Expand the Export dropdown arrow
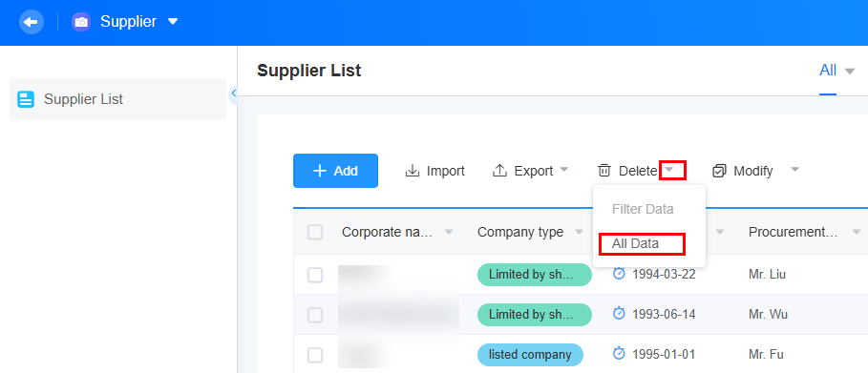Image resolution: width=868 pixels, height=373 pixels. point(564,170)
